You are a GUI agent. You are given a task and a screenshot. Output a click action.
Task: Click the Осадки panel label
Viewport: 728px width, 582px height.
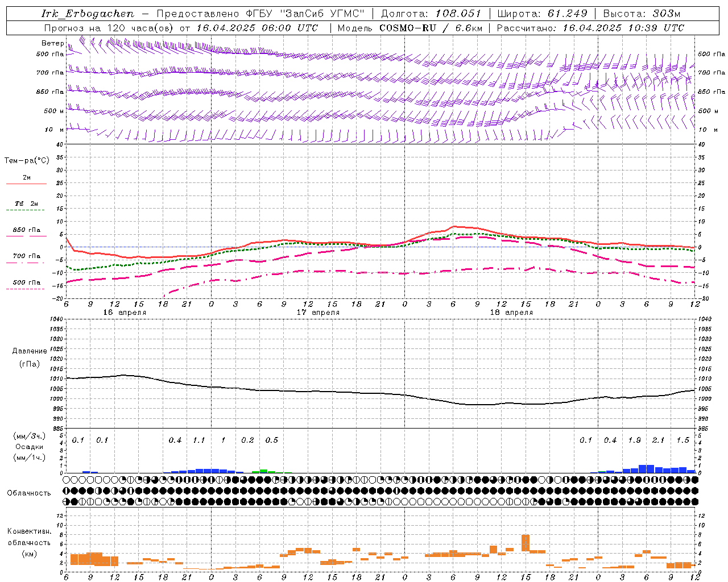[30, 447]
